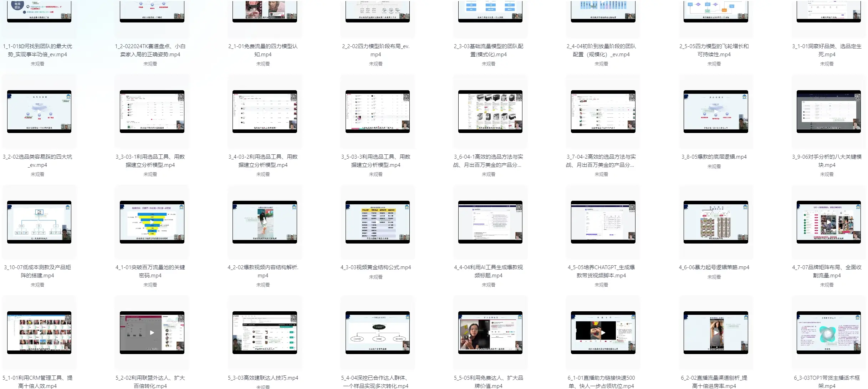
Task: Click file name 4_6-06暴力起号逻辑策略.mp4
Action: tap(714, 267)
